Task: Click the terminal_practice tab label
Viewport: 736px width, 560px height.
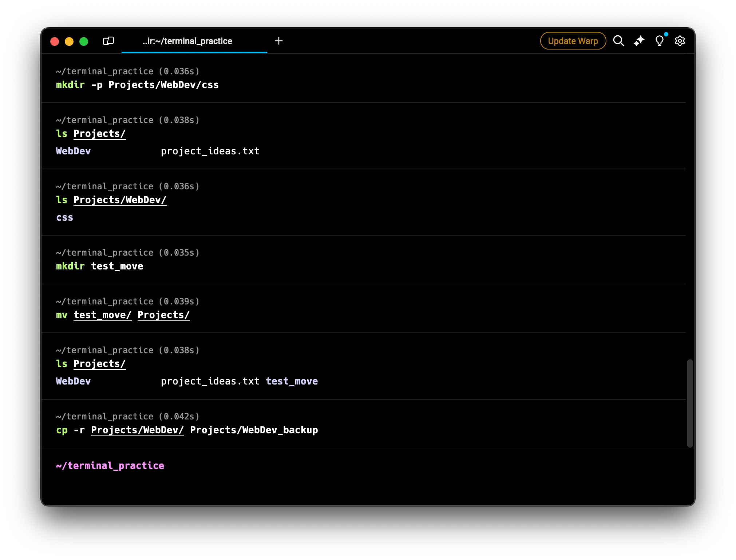Action: [x=187, y=41]
